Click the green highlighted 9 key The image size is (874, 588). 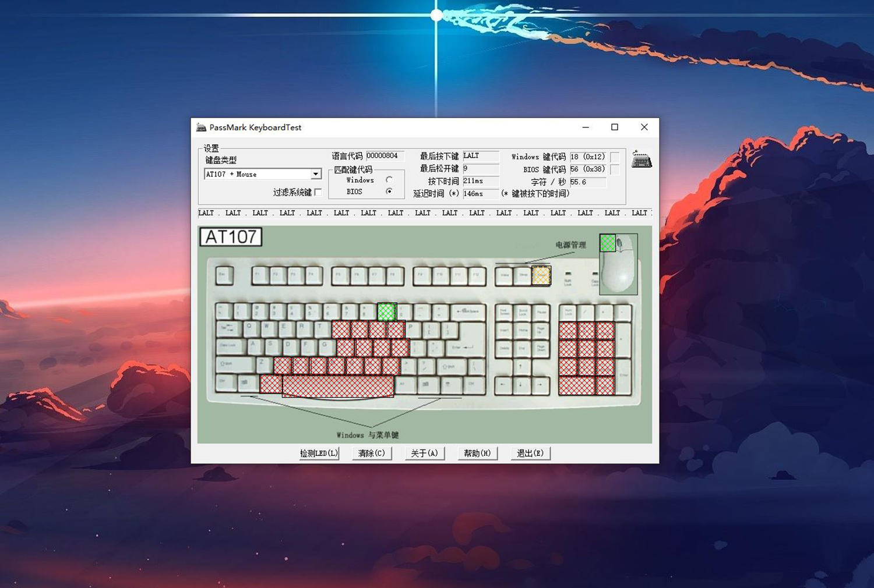point(387,311)
